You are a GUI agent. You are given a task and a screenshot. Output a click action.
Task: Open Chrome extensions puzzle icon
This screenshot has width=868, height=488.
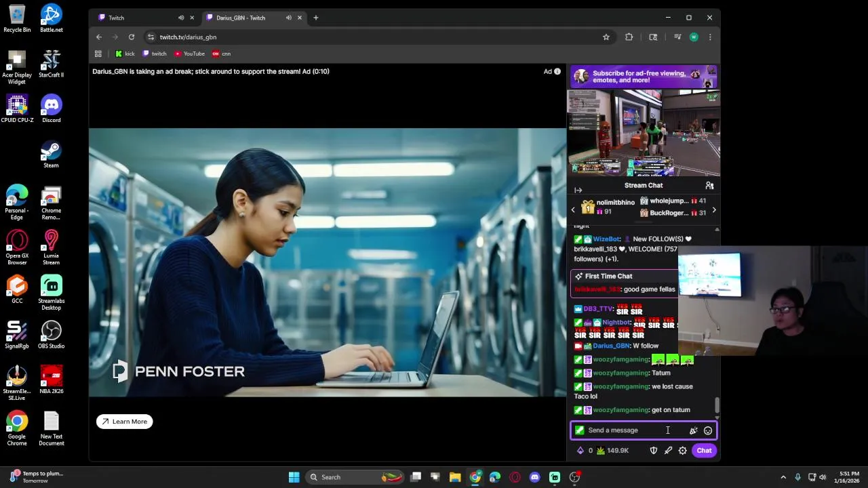coord(629,37)
